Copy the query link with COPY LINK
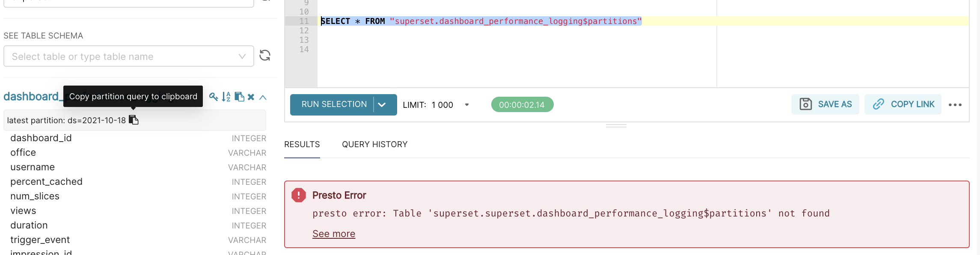The height and width of the screenshot is (255, 980). coord(902,104)
